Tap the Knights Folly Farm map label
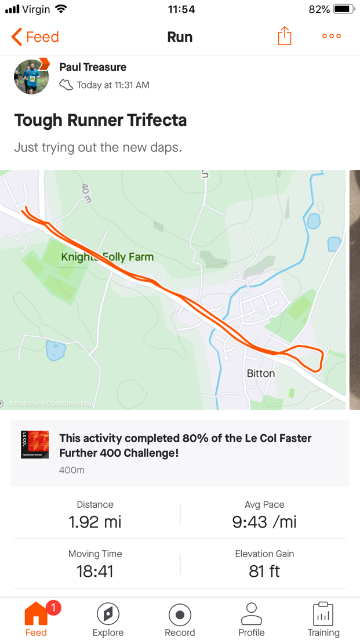Viewport: 360px width, 640px height. point(107,257)
